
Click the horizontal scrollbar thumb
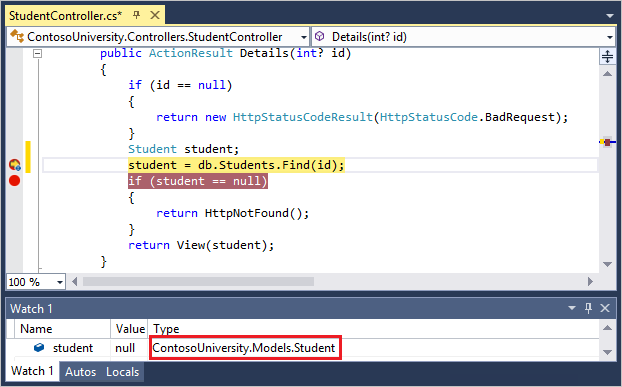[198, 282]
